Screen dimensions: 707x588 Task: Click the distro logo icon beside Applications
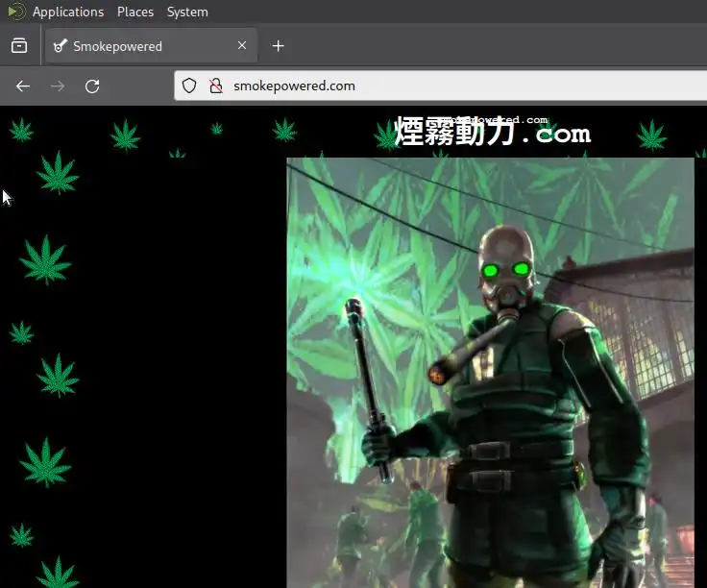[16, 12]
